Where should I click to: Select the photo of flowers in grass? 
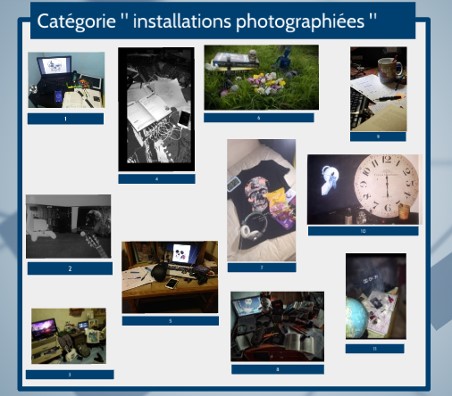click(x=261, y=78)
